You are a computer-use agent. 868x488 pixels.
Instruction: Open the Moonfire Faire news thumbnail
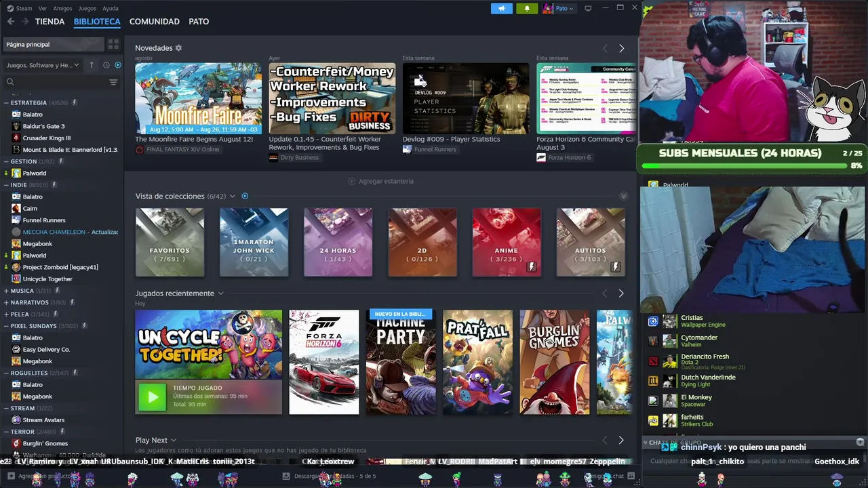(x=198, y=99)
